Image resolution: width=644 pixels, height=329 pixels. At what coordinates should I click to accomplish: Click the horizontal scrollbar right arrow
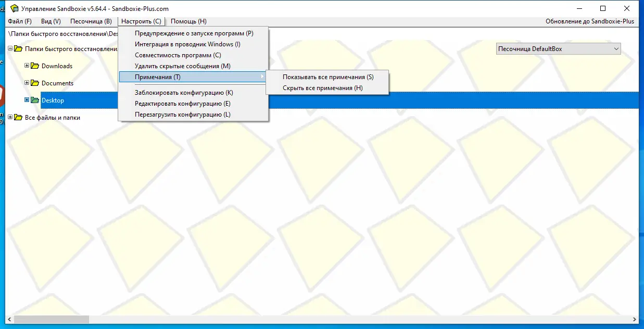point(634,319)
